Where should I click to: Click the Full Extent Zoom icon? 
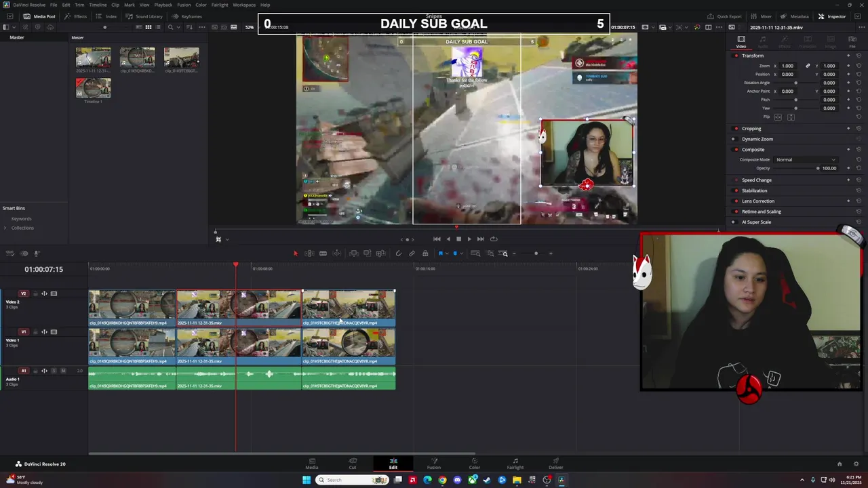click(x=475, y=253)
